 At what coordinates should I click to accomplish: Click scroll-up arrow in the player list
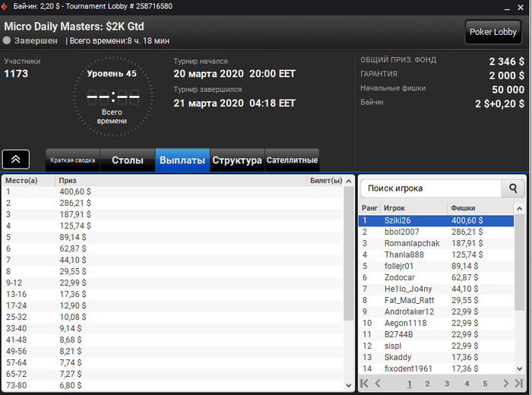tap(519, 209)
